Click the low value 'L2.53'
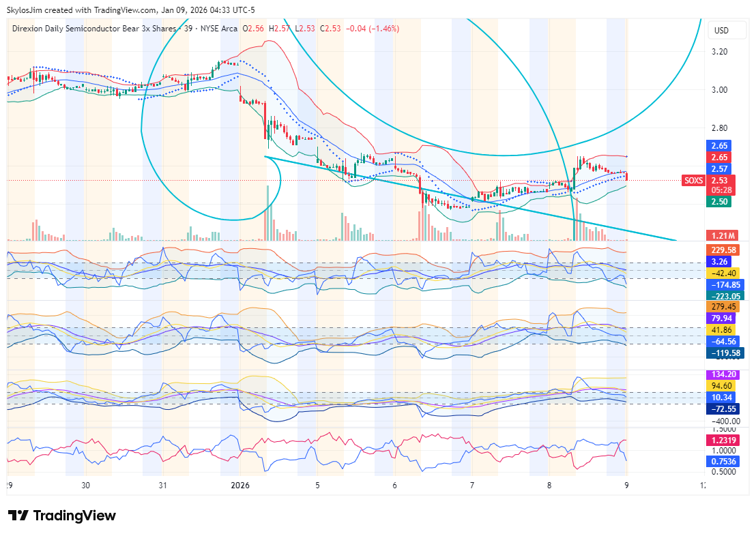 tap(304, 29)
